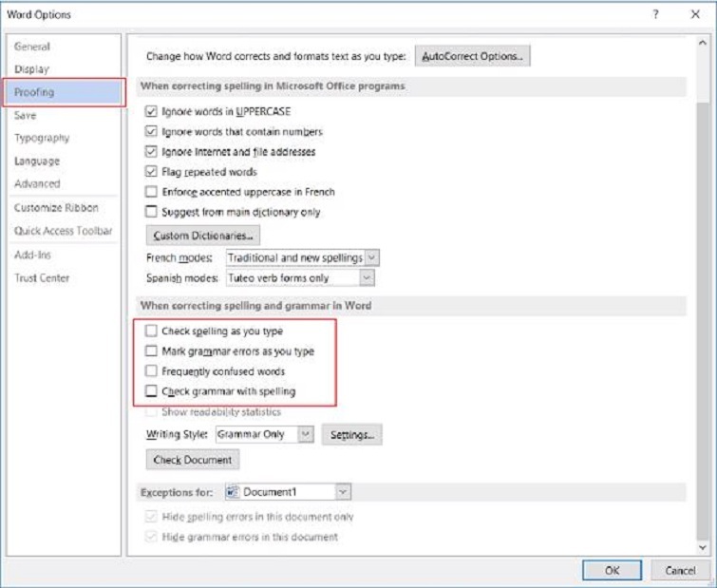The width and height of the screenshot is (717, 588).
Task: Enable Check spelling as you type
Action: pos(151,332)
